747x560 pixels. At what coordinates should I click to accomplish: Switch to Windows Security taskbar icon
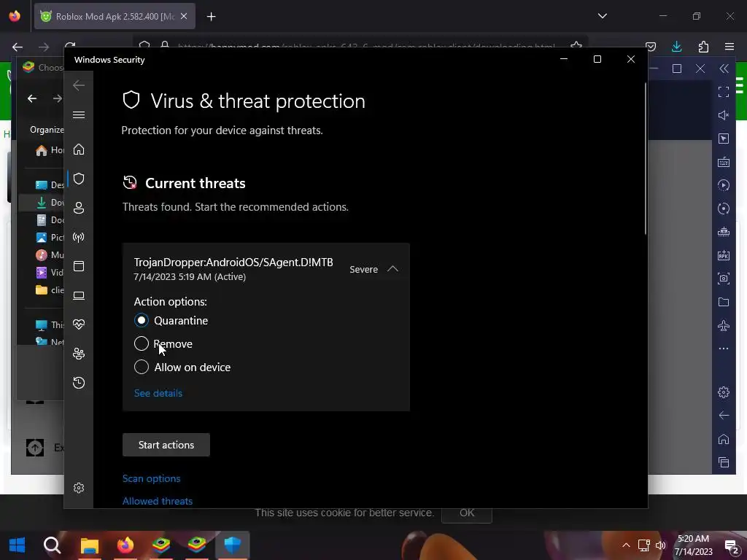pyautogui.click(x=233, y=545)
